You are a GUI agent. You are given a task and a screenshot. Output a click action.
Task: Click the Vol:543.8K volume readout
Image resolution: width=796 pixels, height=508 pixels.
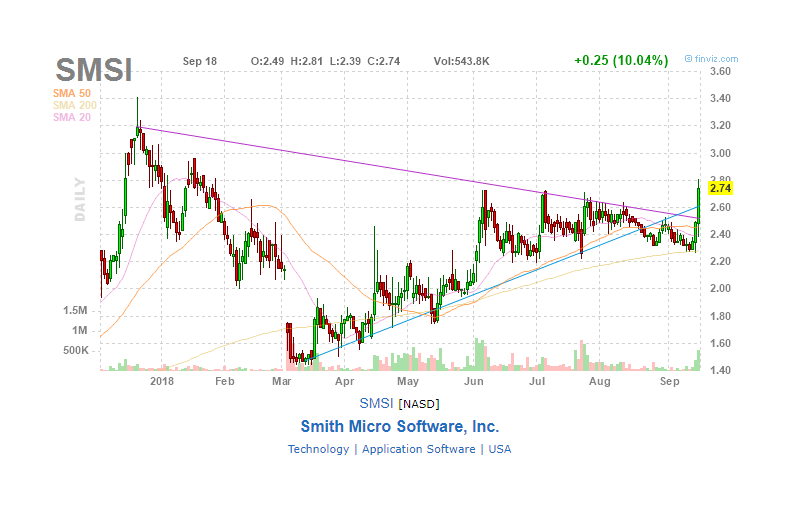[x=461, y=61]
